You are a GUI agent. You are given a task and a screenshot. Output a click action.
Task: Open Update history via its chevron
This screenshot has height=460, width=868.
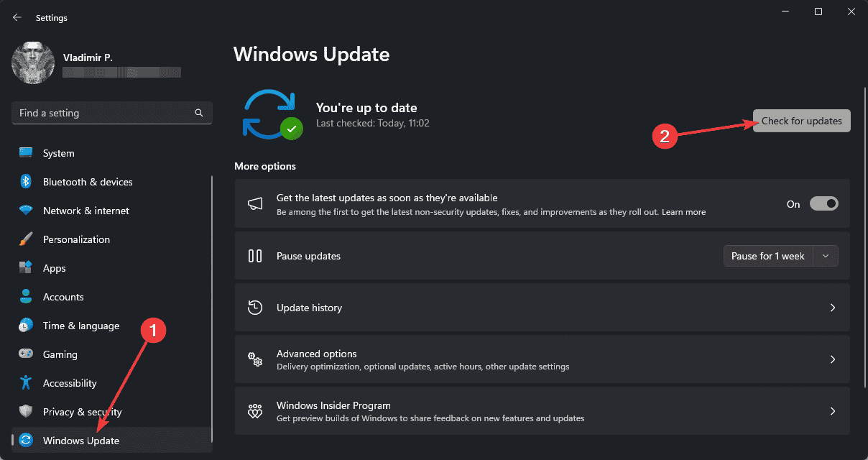[x=833, y=308]
